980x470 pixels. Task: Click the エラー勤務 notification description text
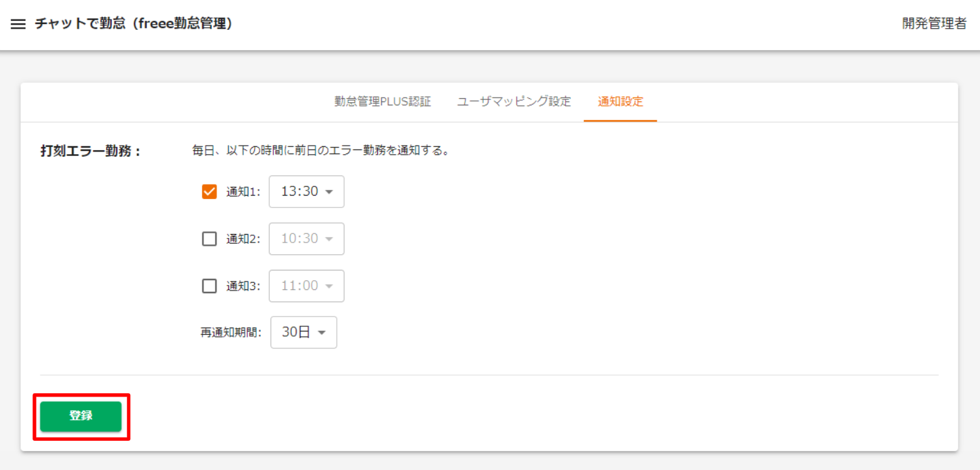point(321,151)
